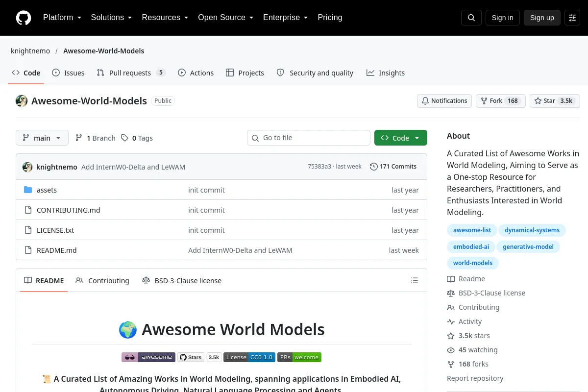This screenshot has width=588, height=392.
Task: Click the embodied-ai topic tag
Action: tap(471, 247)
